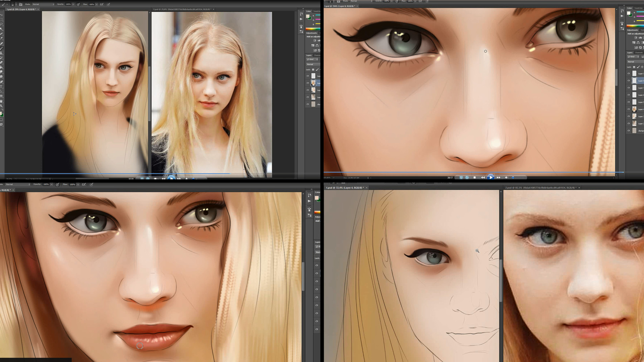Expand the Opacity arrow in lip close-up options bar
This screenshot has width=644, height=362.
click(52, 184)
